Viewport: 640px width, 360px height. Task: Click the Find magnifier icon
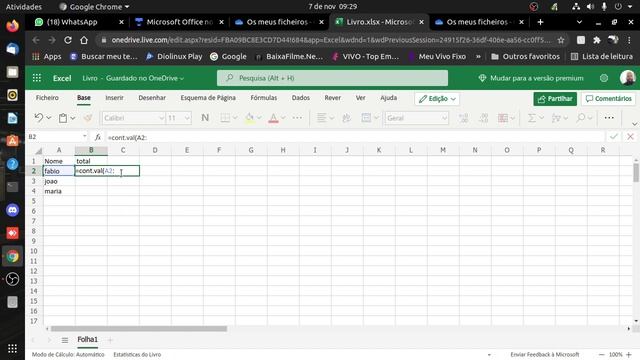[580, 118]
